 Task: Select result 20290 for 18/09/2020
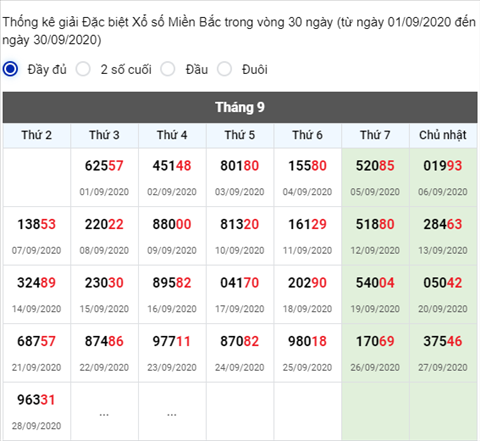pos(307,283)
